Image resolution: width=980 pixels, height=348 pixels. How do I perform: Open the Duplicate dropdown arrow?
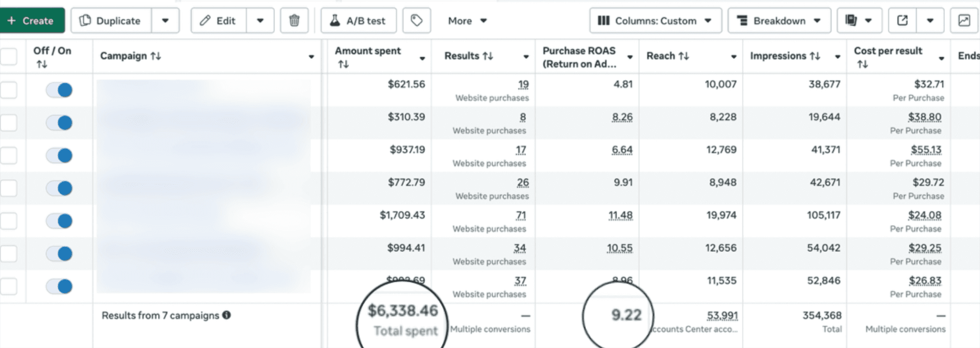(166, 21)
